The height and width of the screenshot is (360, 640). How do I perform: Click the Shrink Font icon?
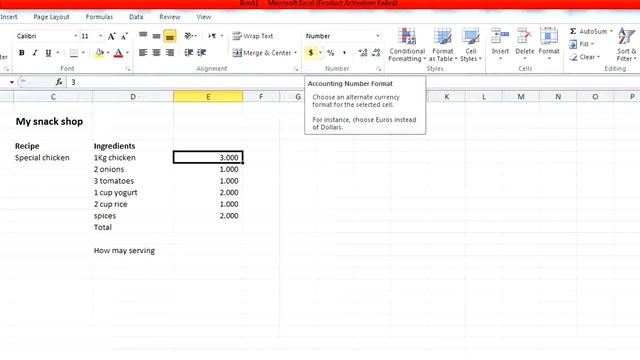(124, 36)
